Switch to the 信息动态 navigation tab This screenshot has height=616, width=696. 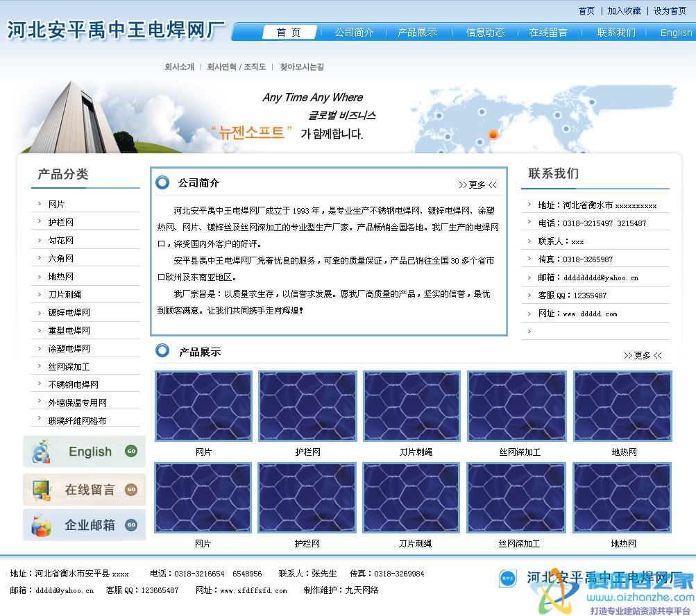(485, 33)
